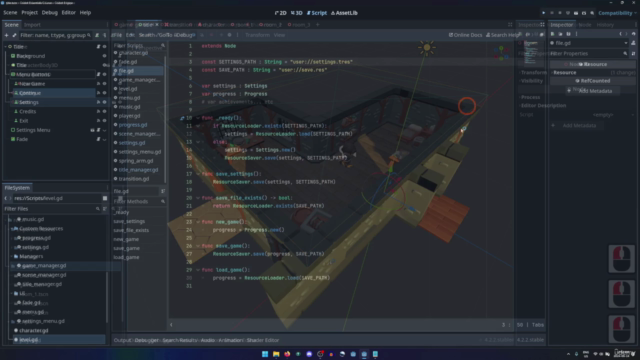Add a new node with plus icon

coord(6,36)
